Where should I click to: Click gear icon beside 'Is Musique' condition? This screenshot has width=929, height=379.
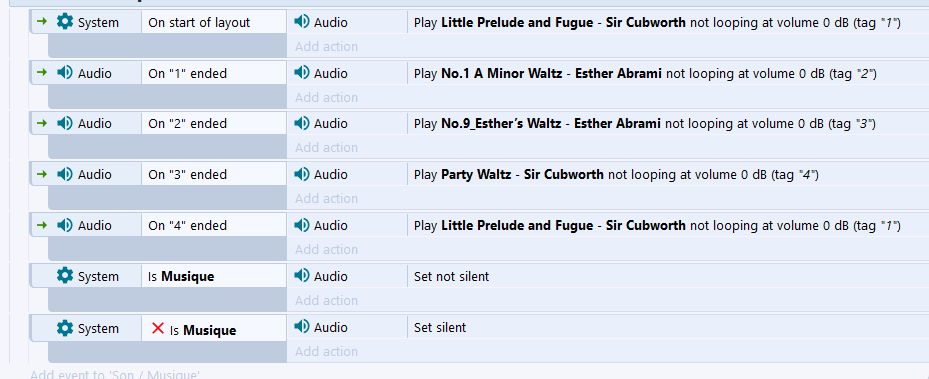65,276
